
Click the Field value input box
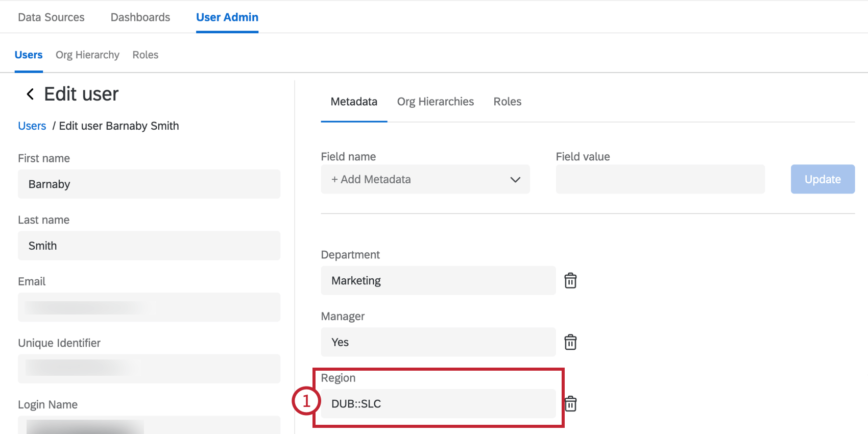tap(660, 179)
